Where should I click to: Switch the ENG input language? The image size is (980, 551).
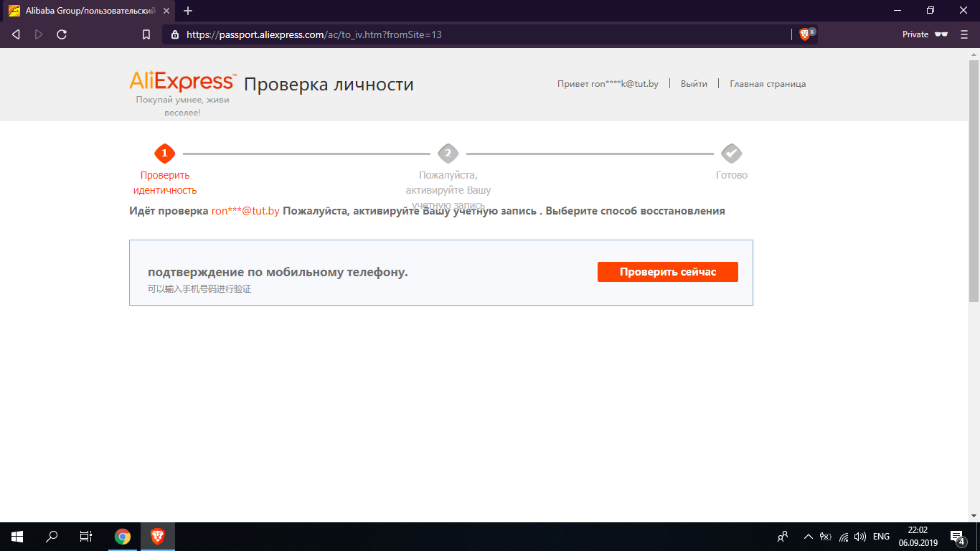pos(881,537)
